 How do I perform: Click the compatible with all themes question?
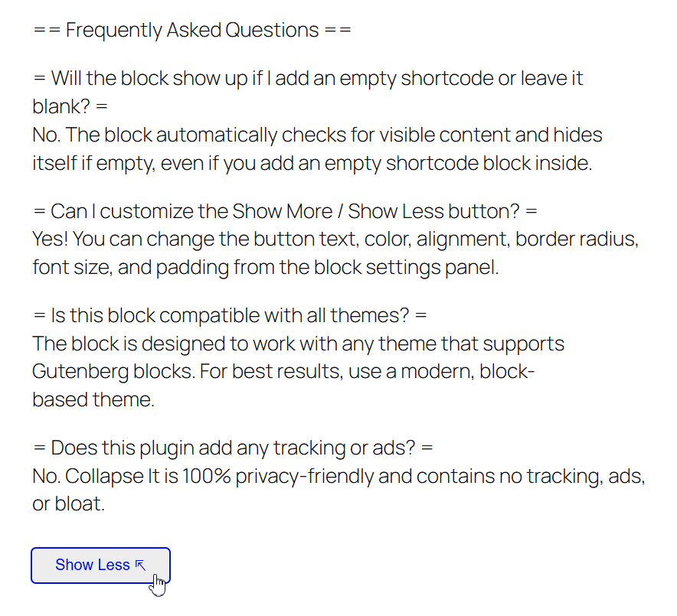[230, 315]
